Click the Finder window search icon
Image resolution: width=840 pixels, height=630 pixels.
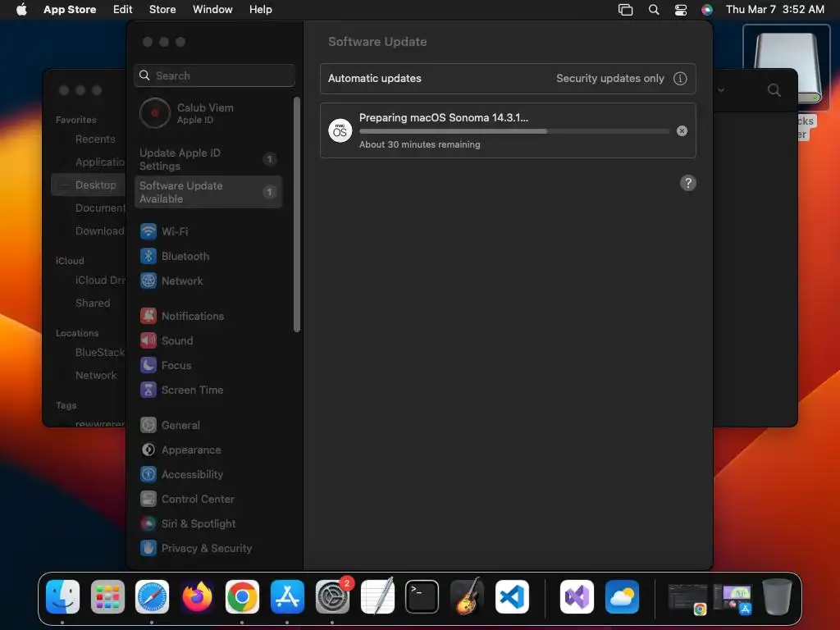tap(774, 90)
